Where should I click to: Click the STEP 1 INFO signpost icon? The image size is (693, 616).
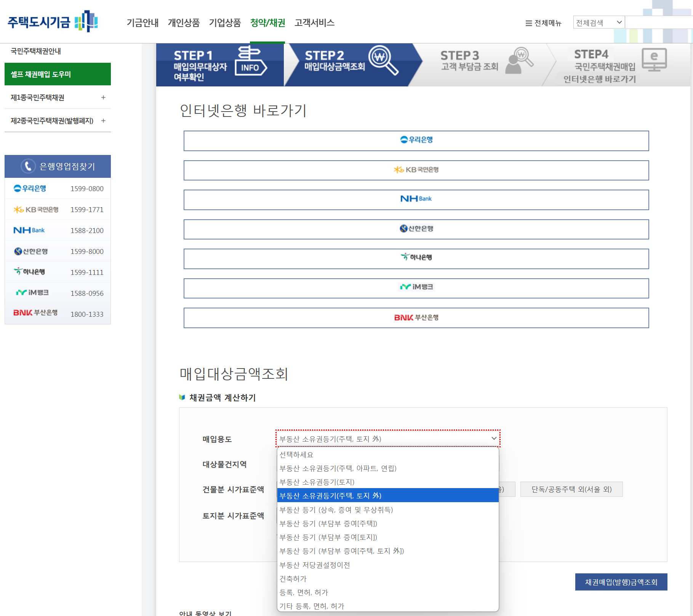click(250, 61)
